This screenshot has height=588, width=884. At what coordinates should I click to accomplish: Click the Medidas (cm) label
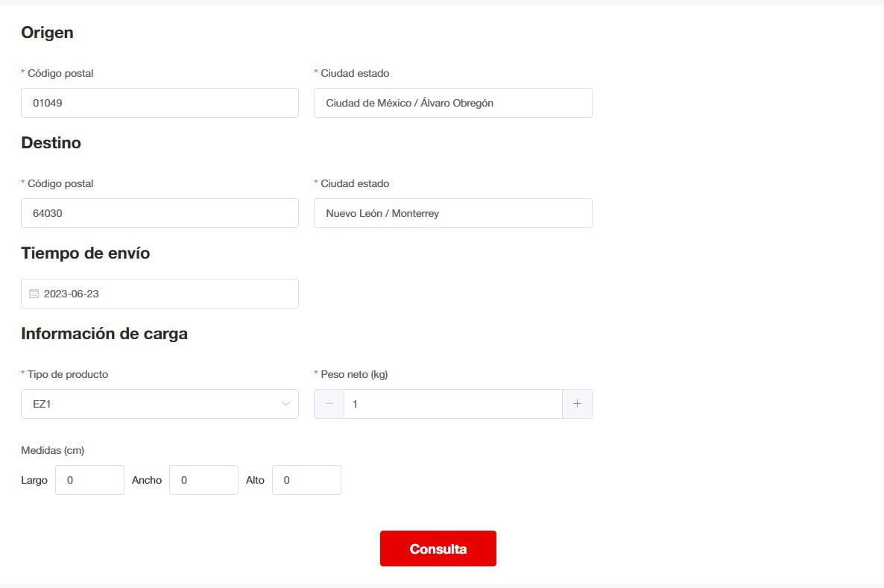tap(52, 450)
